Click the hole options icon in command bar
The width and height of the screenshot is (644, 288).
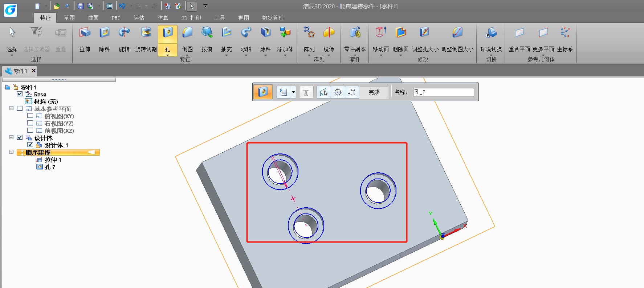pos(284,92)
